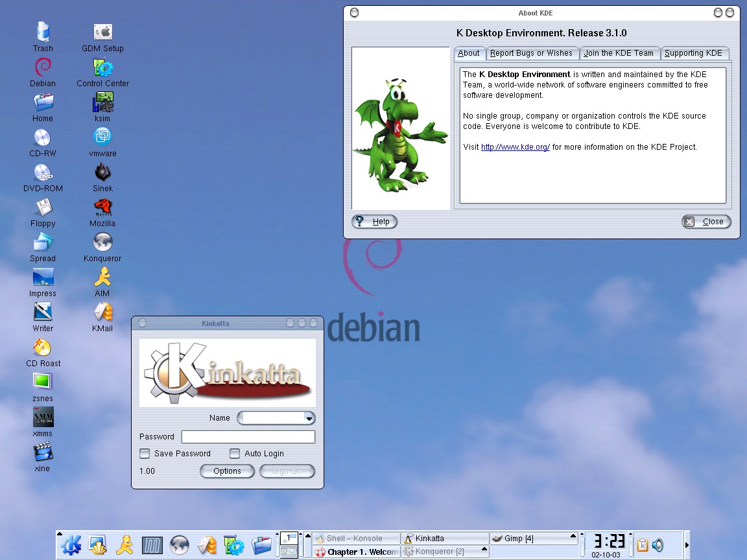Open the http://www.kde.org/ link
This screenshot has width=747, height=560.
coord(516,147)
